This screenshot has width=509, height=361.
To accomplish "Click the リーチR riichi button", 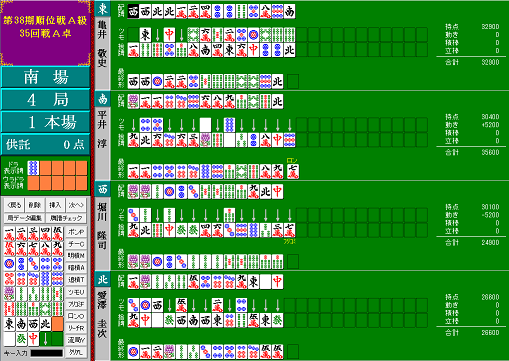I will tap(76, 328).
